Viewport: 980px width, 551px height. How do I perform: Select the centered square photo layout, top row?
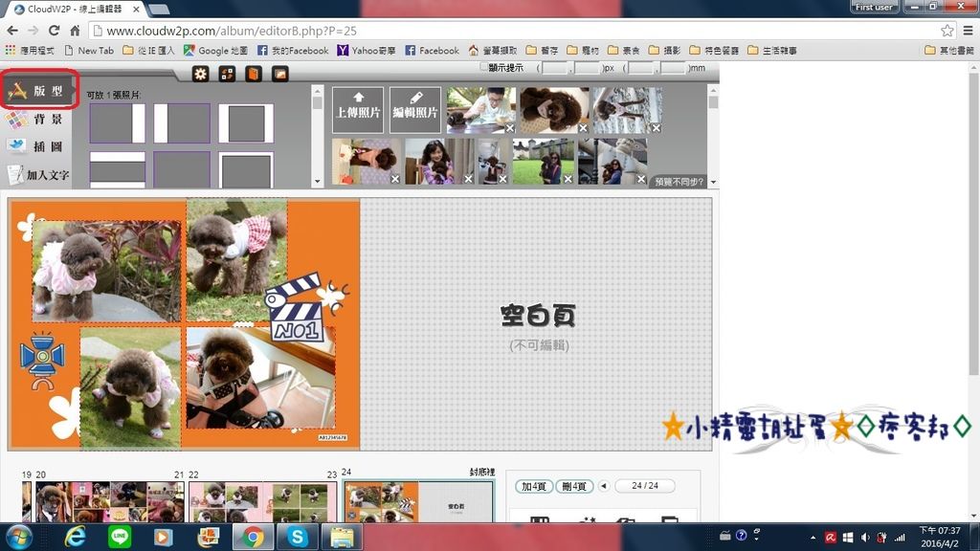click(x=246, y=123)
